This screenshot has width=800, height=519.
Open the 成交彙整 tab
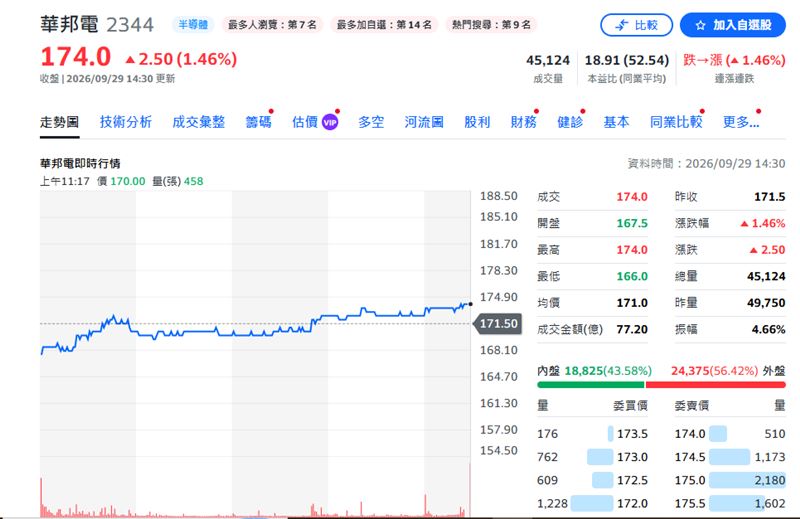click(x=198, y=122)
